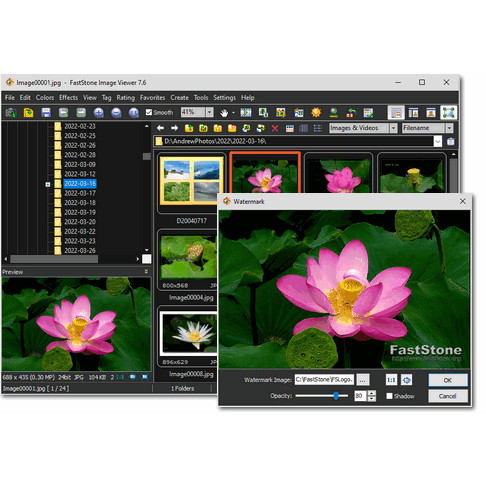Viewport: 486px width, 486px height.
Task: Click Cancel in the Watermark dialog
Action: [x=448, y=396]
